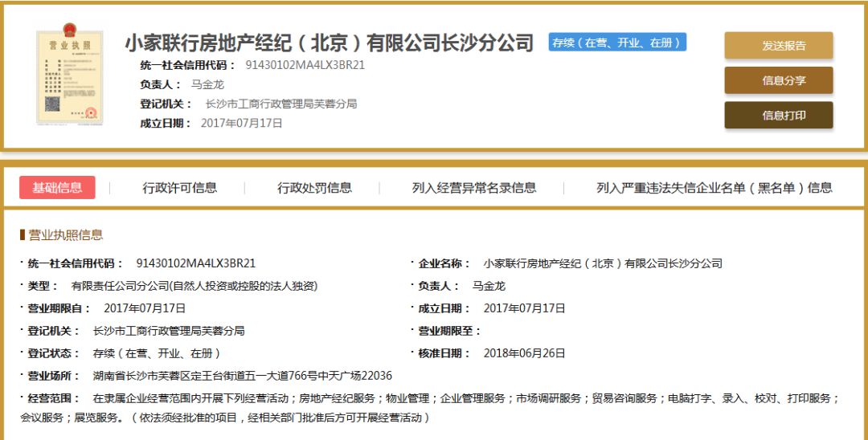Click 登记机关 value in the license section

tap(169, 331)
